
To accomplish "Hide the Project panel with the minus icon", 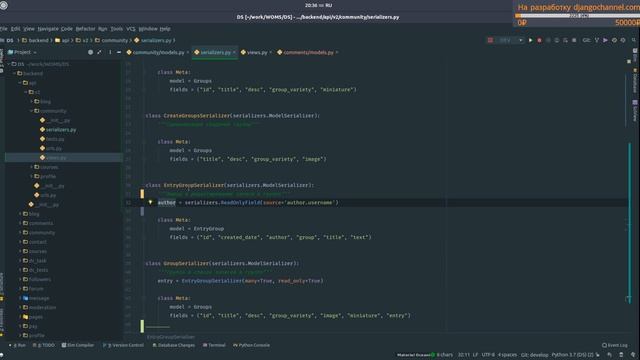I will click(119, 52).
